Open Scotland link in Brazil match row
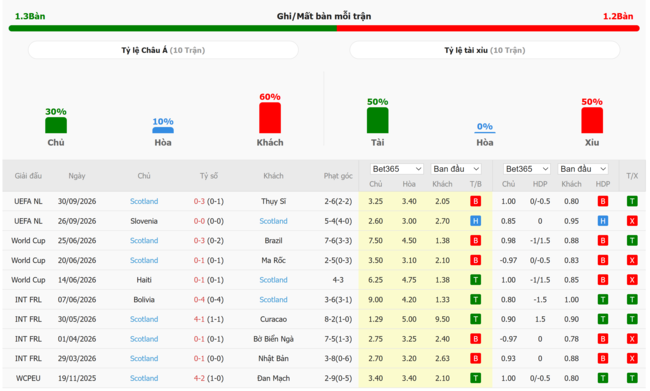 click(144, 240)
